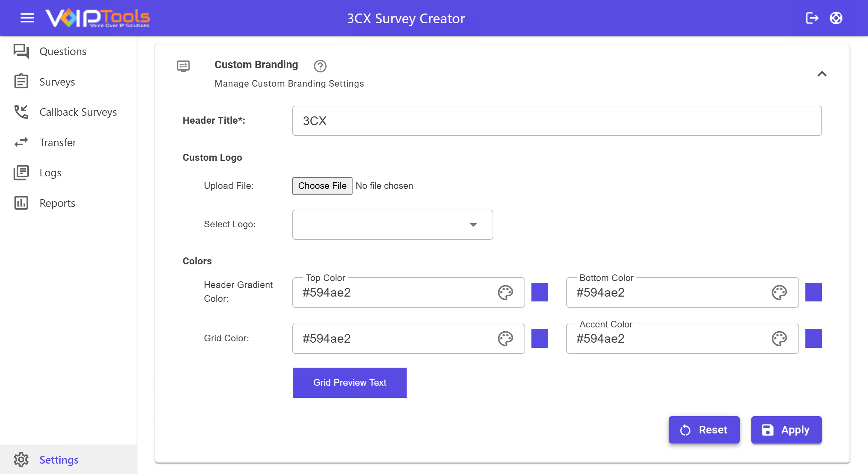Click the Reset button

pyautogui.click(x=704, y=430)
